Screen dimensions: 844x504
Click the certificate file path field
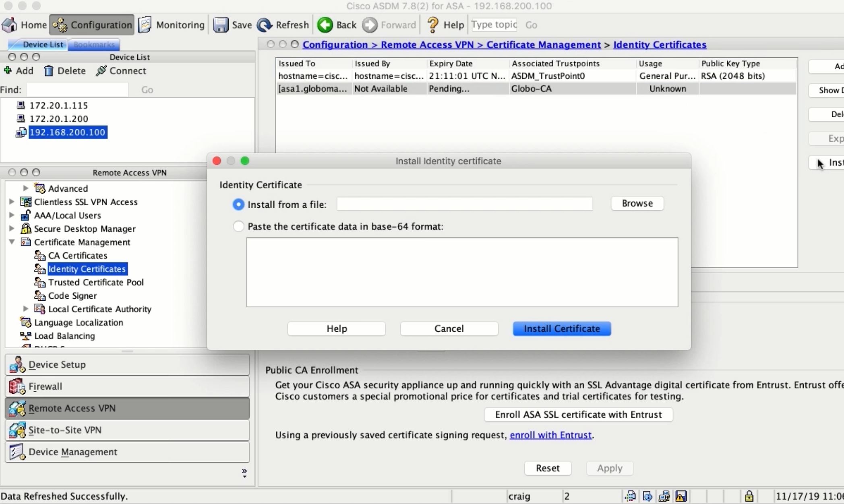tap(465, 204)
